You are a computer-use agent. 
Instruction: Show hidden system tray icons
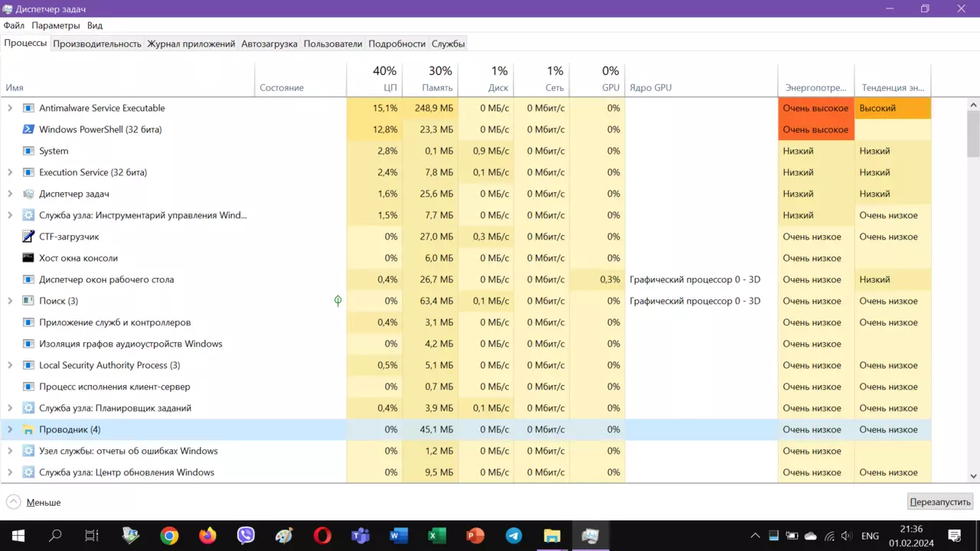point(755,536)
